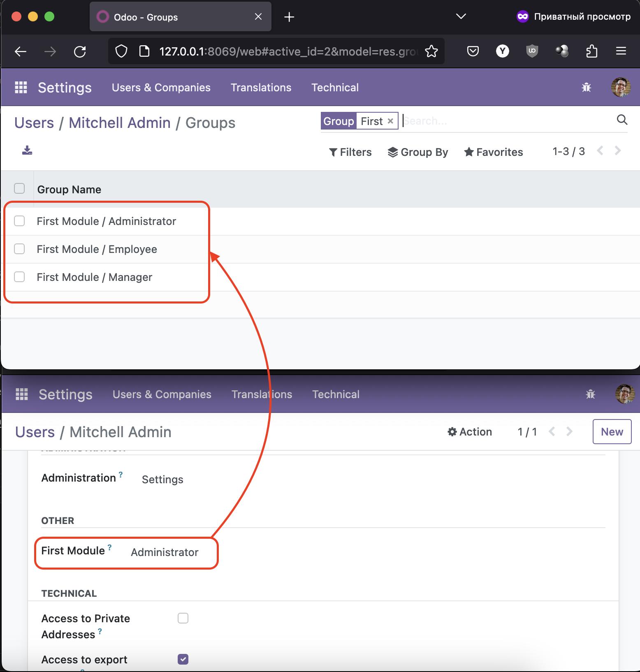The width and height of the screenshot is (640, 672).
Task: Go forward with the browser forward arrow
Action: pyautogui.click(x=50, y=51)
